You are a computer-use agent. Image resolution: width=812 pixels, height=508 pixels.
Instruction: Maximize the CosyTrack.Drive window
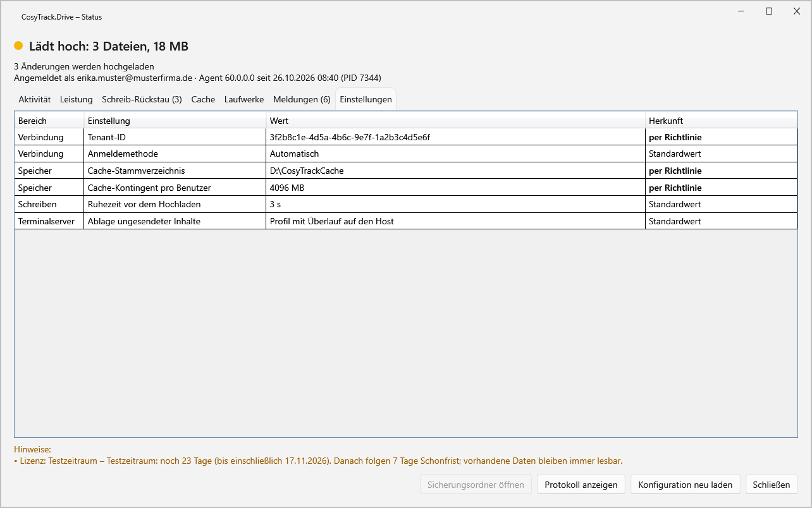769,11
